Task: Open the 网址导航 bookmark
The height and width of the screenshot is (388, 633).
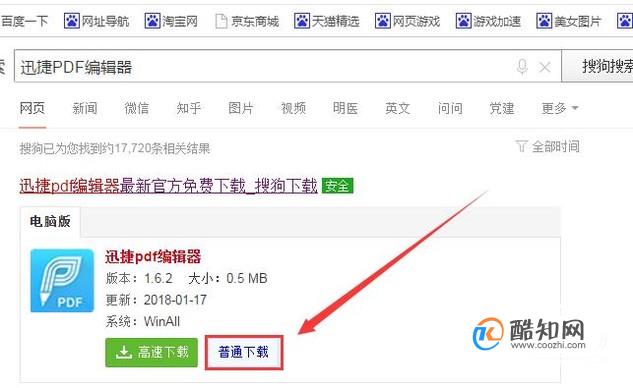Action: pyautogui.click(x=96, y=21)
